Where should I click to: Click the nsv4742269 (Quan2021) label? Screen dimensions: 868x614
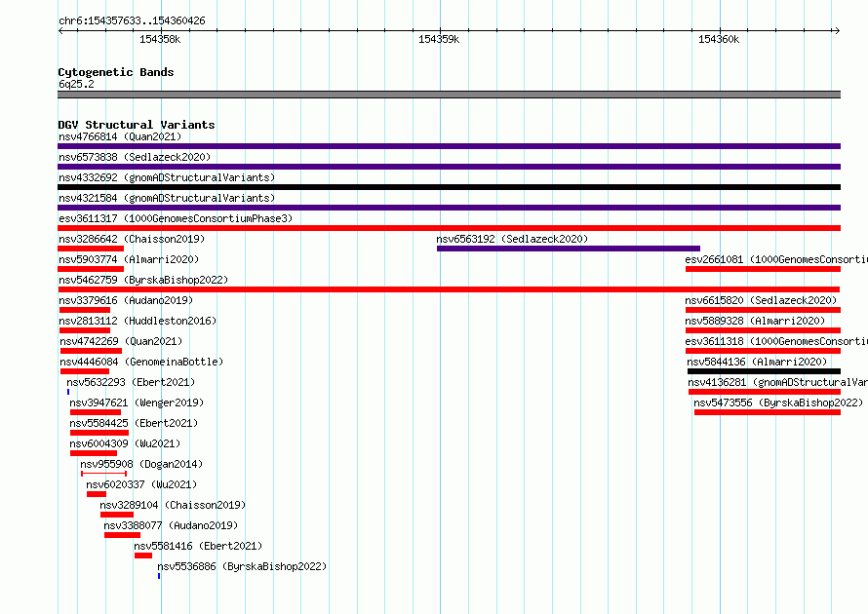coord(121,341)
